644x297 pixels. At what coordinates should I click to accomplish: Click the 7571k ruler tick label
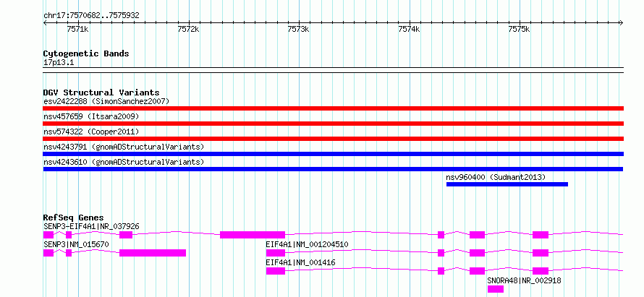77,30
